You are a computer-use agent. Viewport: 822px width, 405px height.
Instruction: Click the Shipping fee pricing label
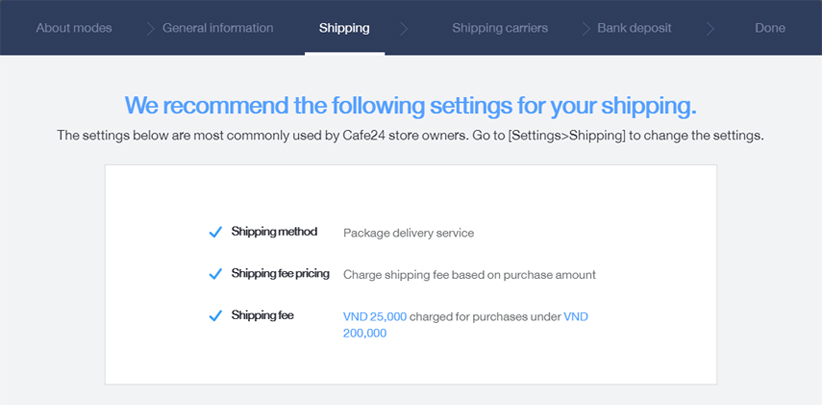tap(280, 273)
